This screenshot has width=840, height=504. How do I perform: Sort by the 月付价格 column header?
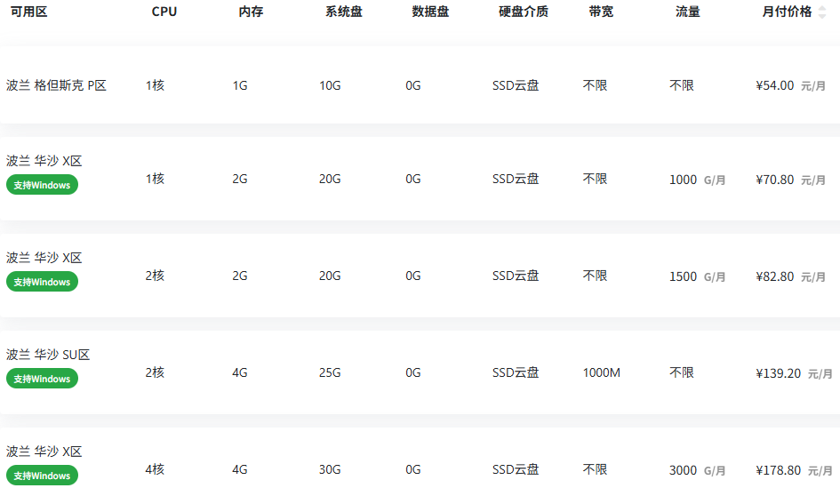click(x=787, y=12)
